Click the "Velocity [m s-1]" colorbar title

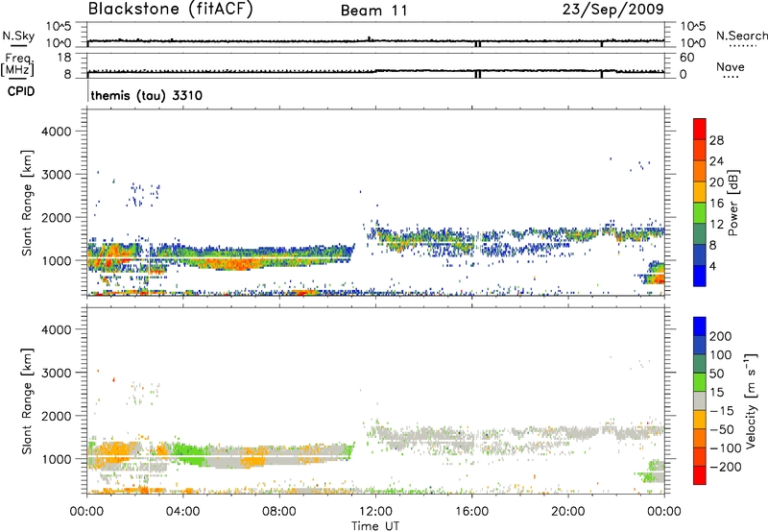(x=751, y=400)
